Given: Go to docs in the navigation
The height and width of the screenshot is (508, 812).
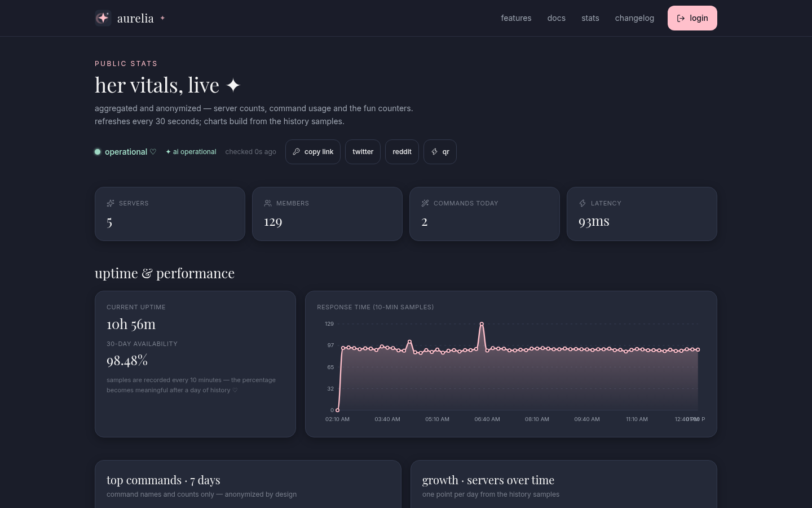Looking at the screenshot, I should click(x=557, y=18).
